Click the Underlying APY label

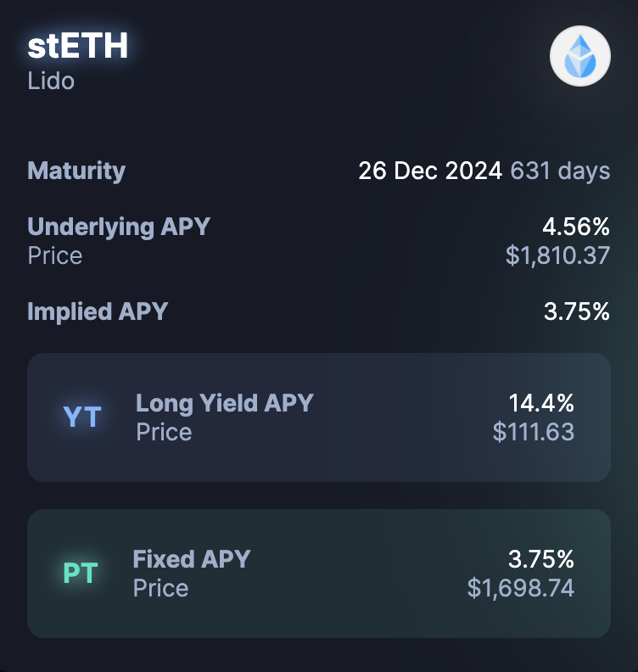119,227
